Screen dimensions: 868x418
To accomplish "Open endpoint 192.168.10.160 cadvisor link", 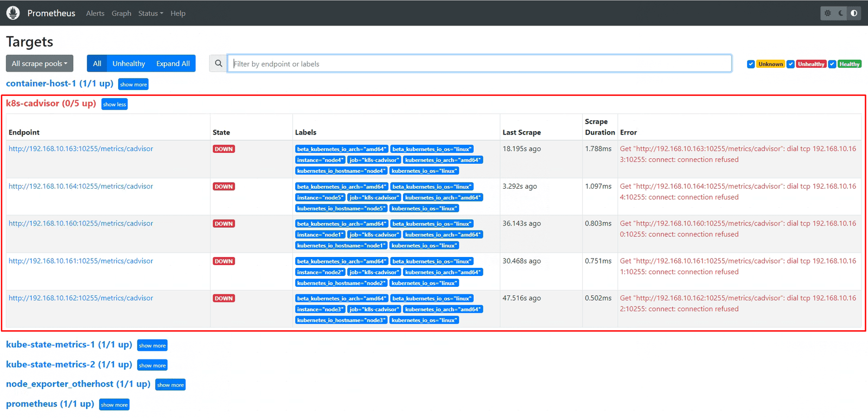I will pyautogui.click(x=81, y=223).
